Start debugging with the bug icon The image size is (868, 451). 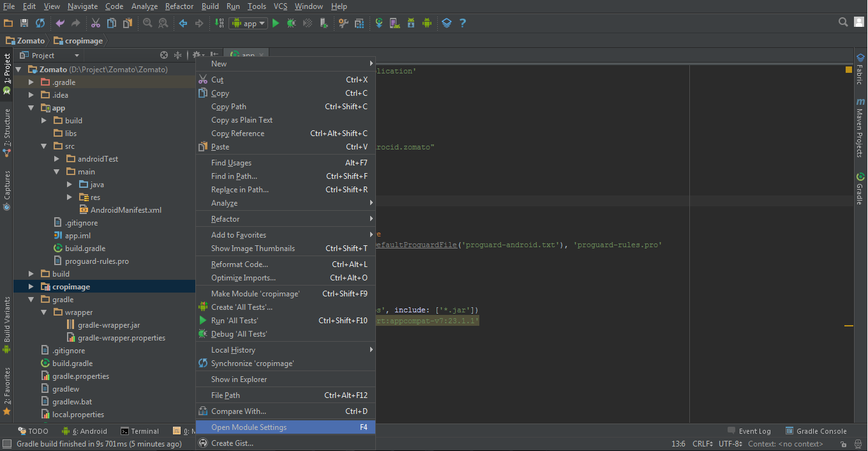pyautogui.click(x=292, y=23)
